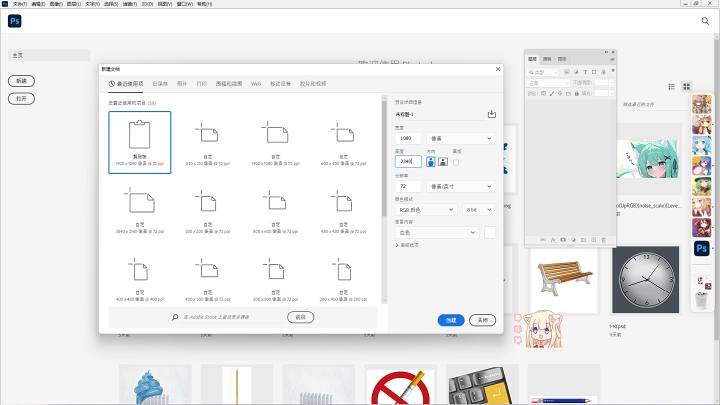The width and height of the screenshot is (720, 405).
Task: Expand the advanced options section
Action: pos(407,245)
